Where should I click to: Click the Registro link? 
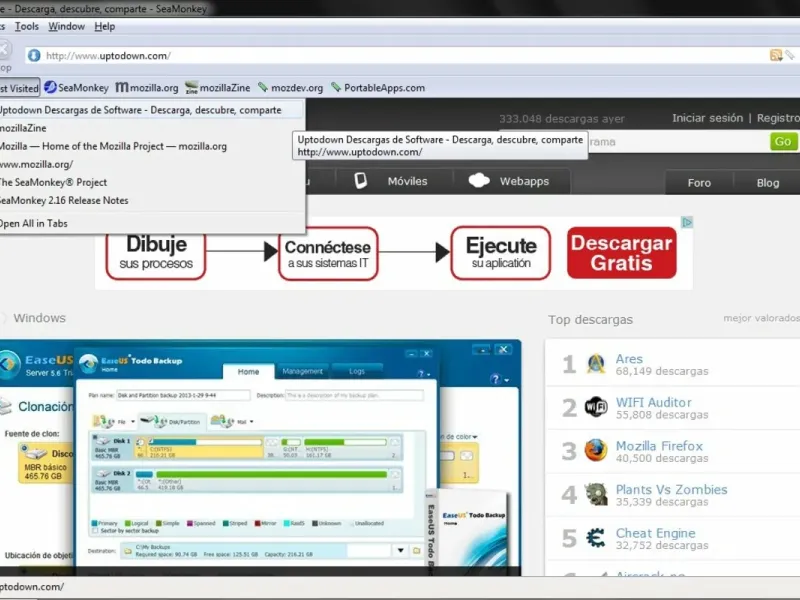point(778,118)
